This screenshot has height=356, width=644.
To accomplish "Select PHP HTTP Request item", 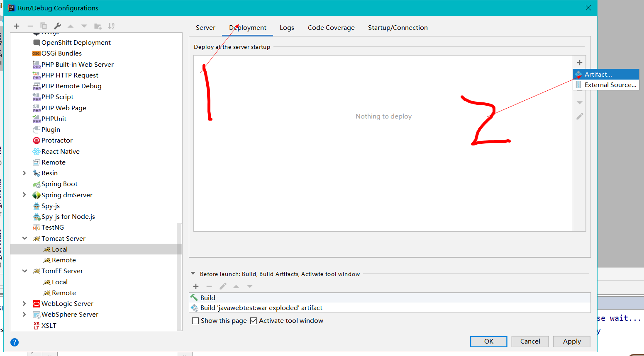I will coord(65,75).
